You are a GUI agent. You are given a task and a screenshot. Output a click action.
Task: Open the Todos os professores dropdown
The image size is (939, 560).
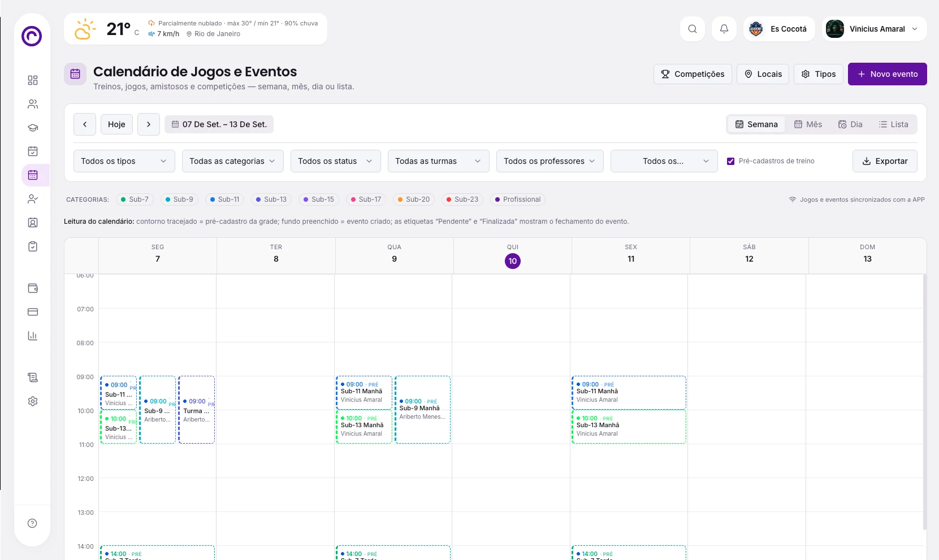550,161
